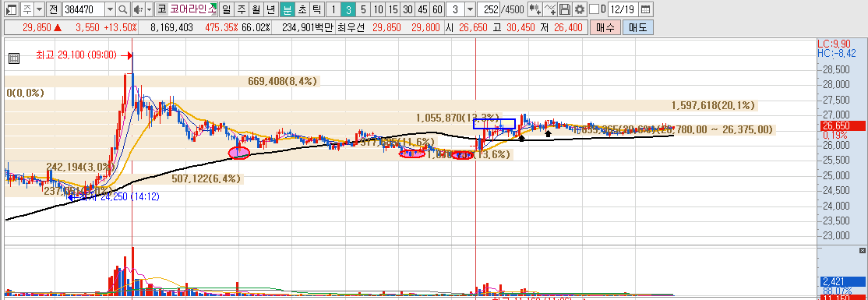This screenshot has height=300, width=868.
Task: Open the stock search magnifier icon
Action: (122, 9)
